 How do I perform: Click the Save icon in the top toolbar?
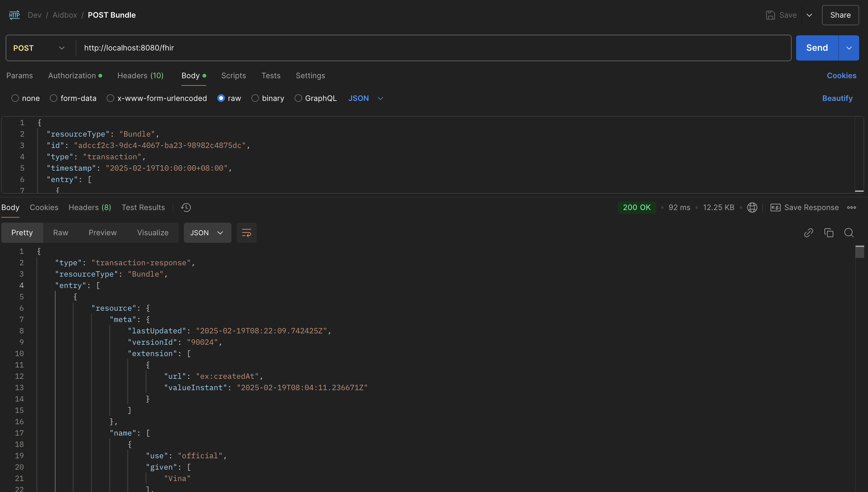coord(771,15)
